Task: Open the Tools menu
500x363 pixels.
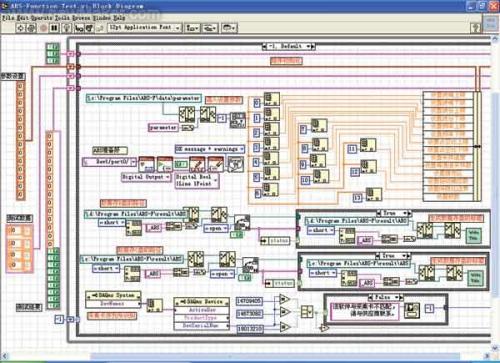Action: tap(62, 17)
